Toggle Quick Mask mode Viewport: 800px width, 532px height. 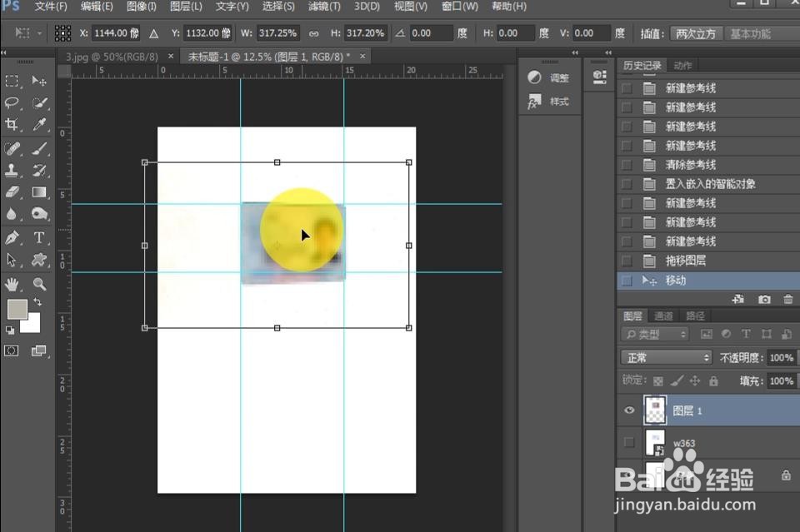[x=11, y=351]
